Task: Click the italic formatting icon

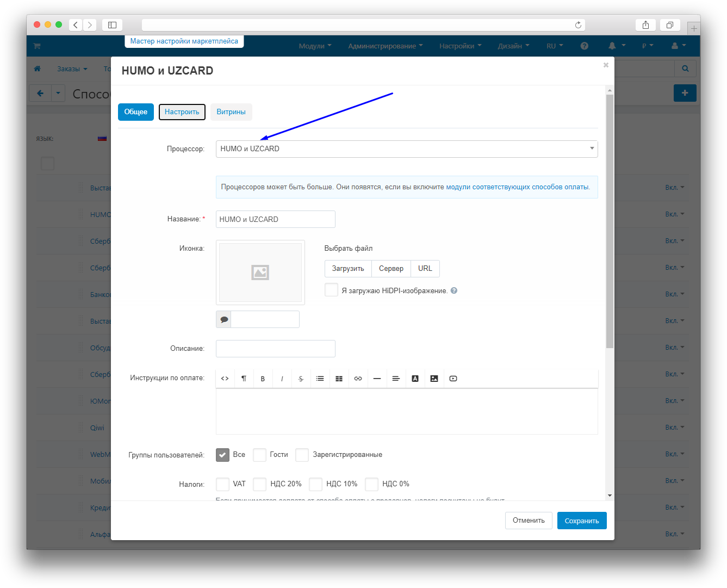Action: click(282, 379)
